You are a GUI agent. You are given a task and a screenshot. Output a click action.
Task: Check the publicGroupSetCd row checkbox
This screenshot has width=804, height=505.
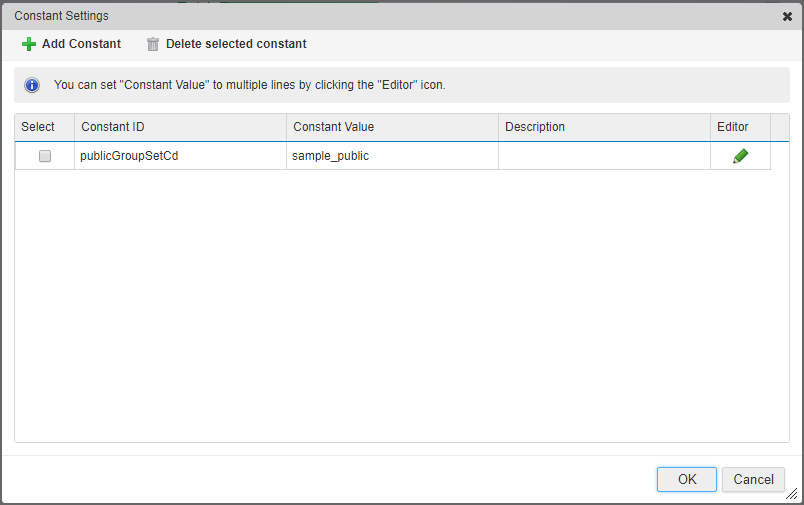click(x=45, y=156)
